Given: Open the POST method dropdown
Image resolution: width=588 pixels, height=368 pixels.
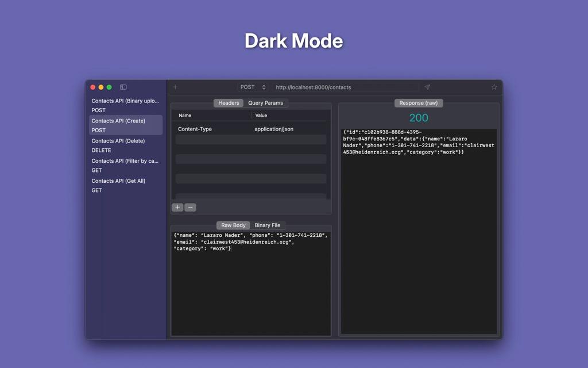Looking at the screenshot, I should tap(247, 87).
